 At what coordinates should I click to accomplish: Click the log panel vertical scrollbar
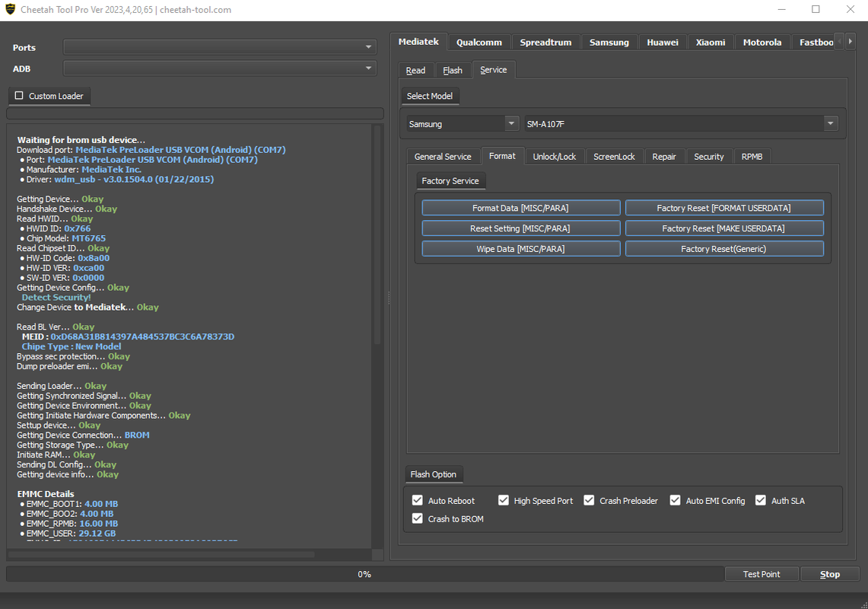point(378,235)
